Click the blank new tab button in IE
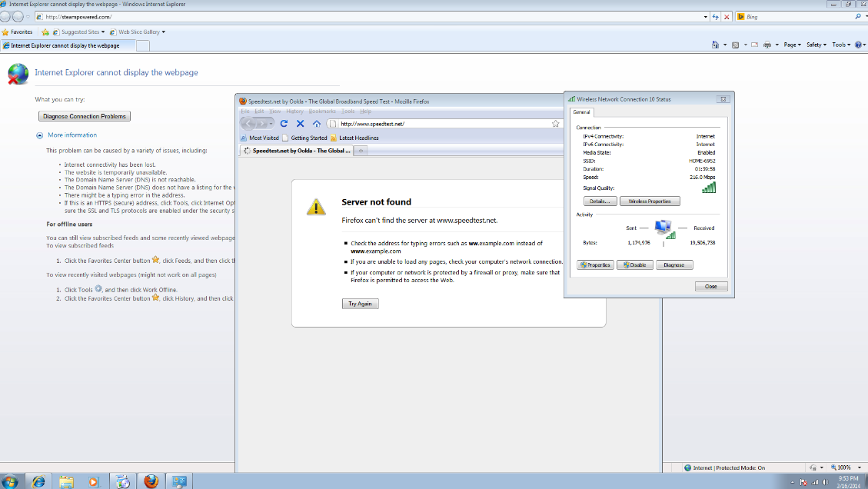 click(142, 46)
